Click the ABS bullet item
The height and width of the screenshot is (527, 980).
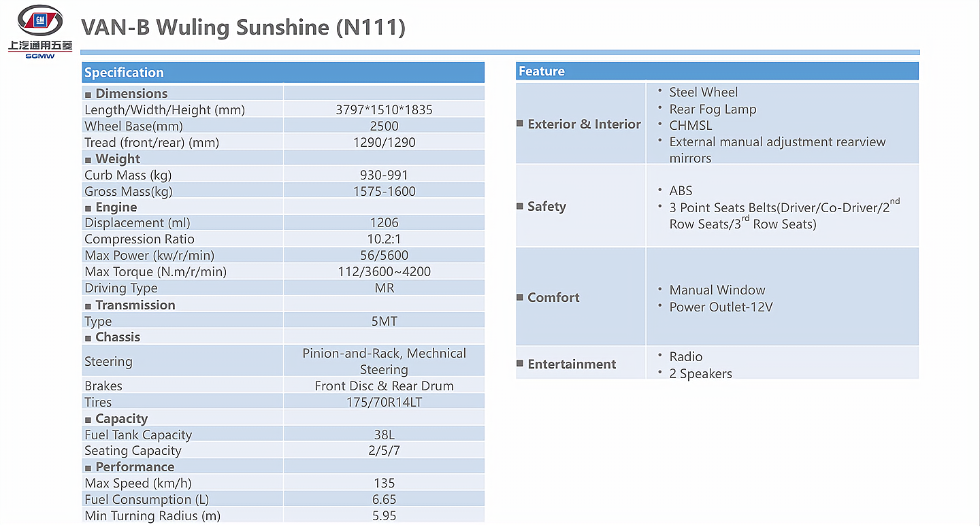(681, 190)
